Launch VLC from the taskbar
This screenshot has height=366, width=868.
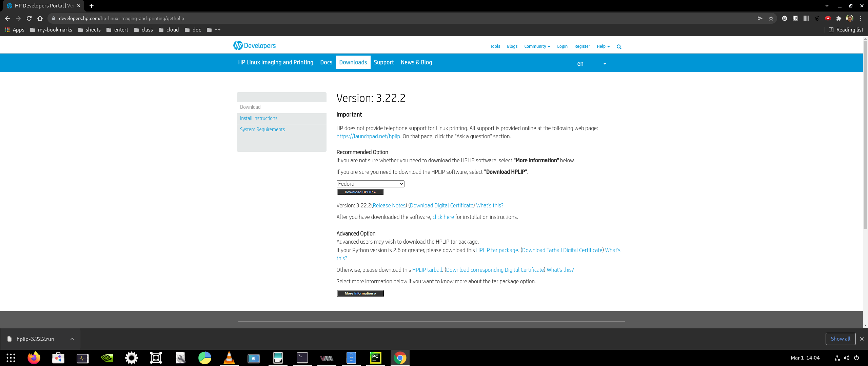[229, 358]
